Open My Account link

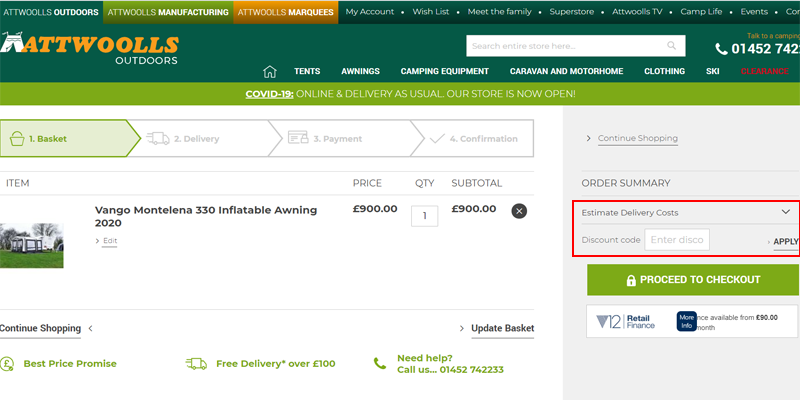369,12
